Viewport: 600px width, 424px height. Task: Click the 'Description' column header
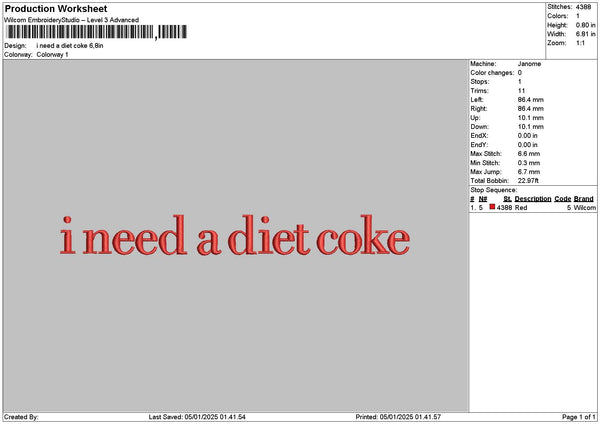[533, 199]
